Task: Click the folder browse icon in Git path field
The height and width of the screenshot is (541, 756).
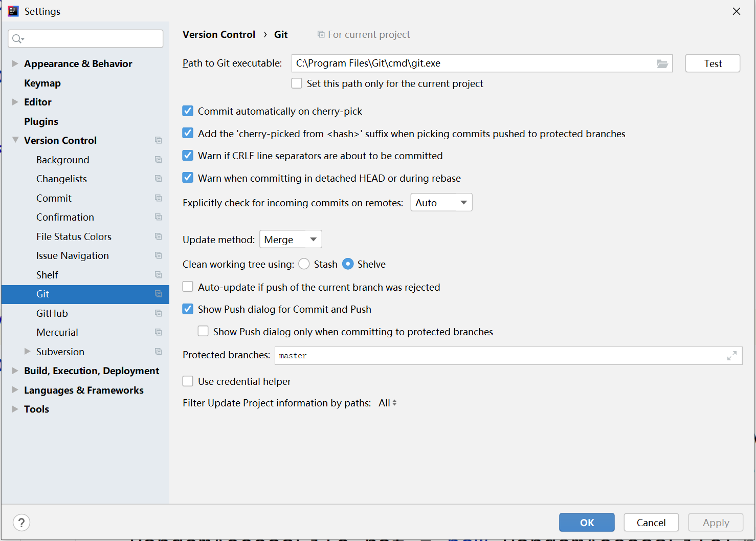Action: pos(662,63)
